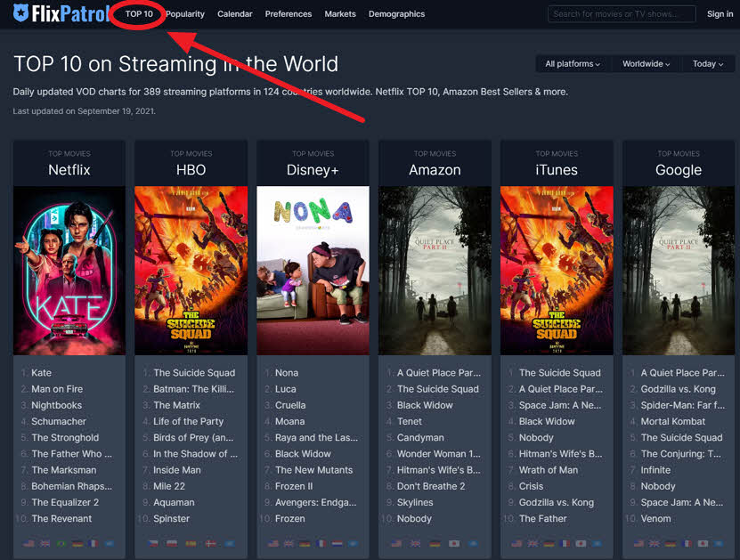Open the Markets menu item
Screen dimensions: 740x560
(340, 14)
